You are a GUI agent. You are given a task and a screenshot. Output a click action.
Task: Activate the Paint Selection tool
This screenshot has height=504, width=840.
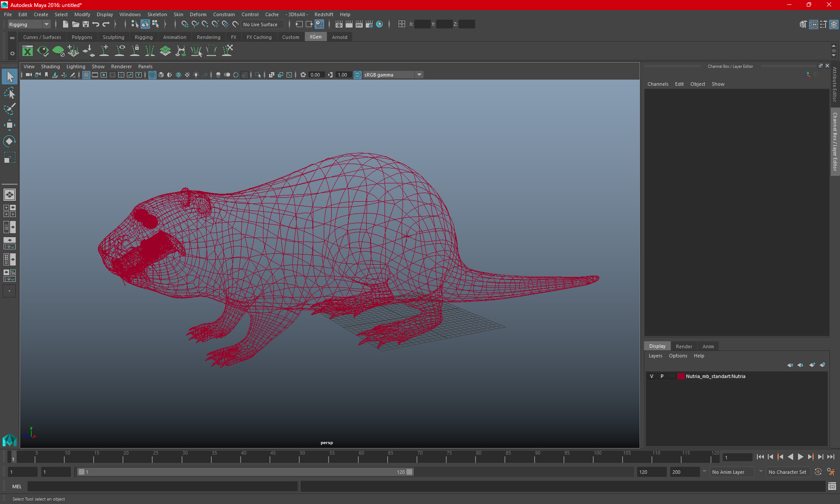(10, 109)
